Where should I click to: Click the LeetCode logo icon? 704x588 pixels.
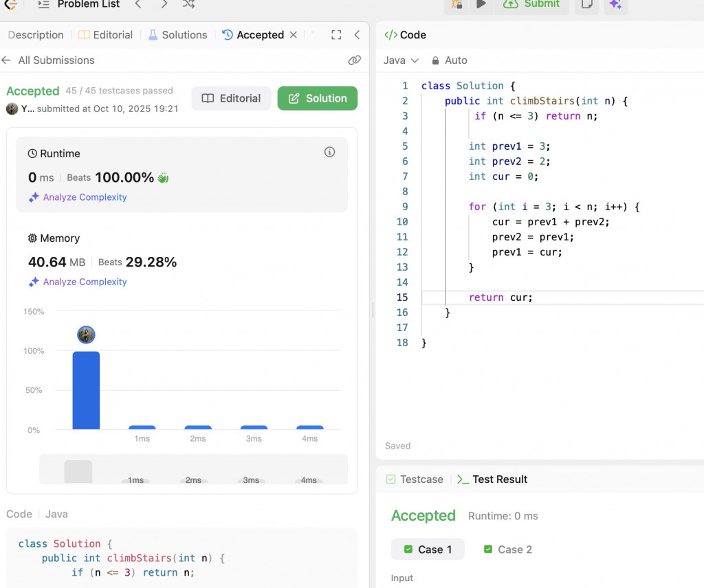point(10,4)
